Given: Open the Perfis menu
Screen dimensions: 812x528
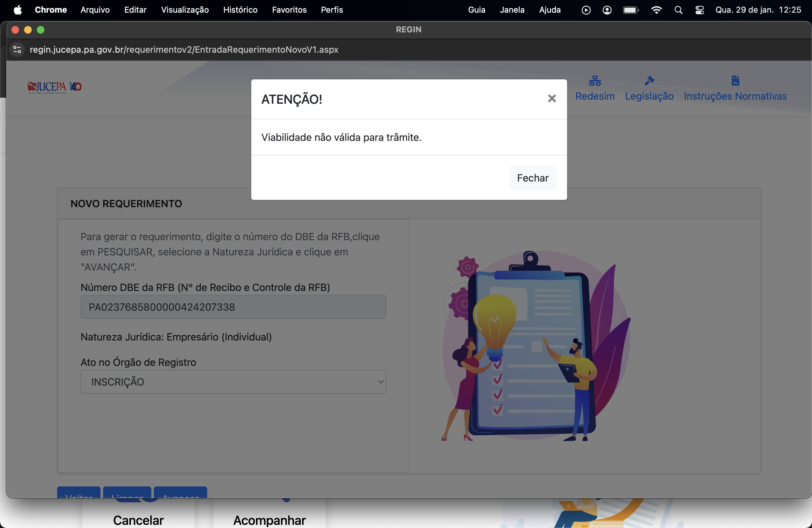Looking at the screenshot, I should click(x=332, y=10).
